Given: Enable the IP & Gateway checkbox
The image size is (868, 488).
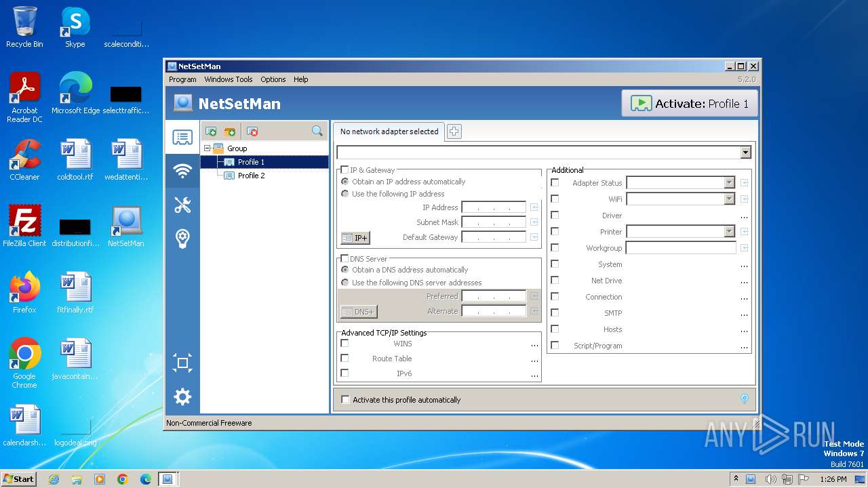Looking at the screenshot, I should pos(344,170).
